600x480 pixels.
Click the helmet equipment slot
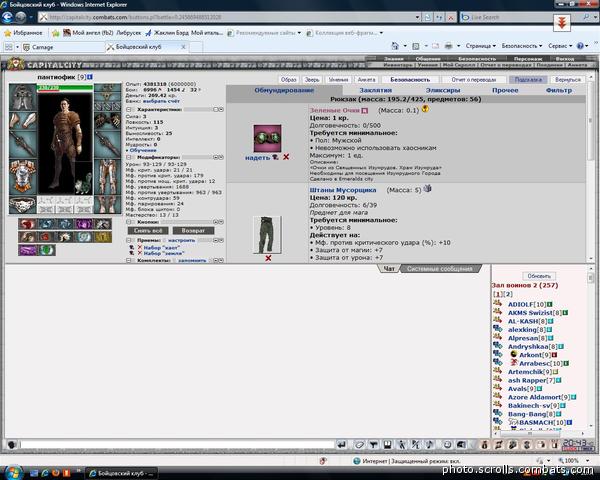23,98
